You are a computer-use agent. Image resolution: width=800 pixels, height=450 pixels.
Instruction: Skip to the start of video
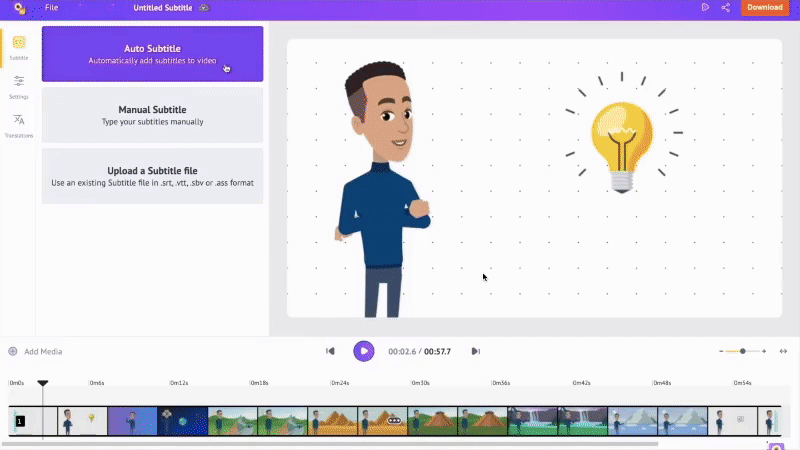[x=330, y=351]
